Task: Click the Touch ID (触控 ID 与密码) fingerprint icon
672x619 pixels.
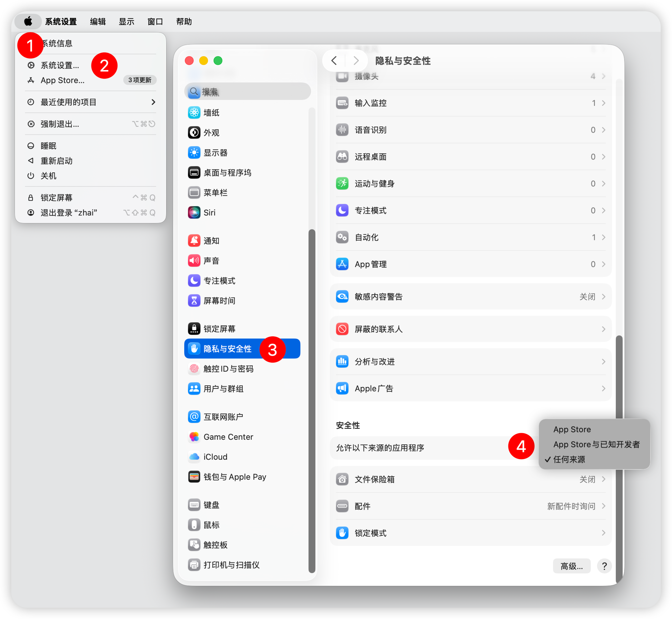Action: (194, 369)
